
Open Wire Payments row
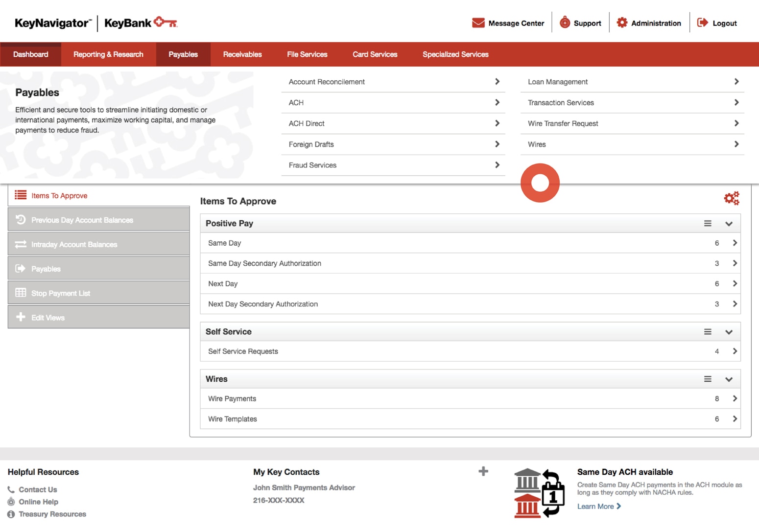coord(470,398)
